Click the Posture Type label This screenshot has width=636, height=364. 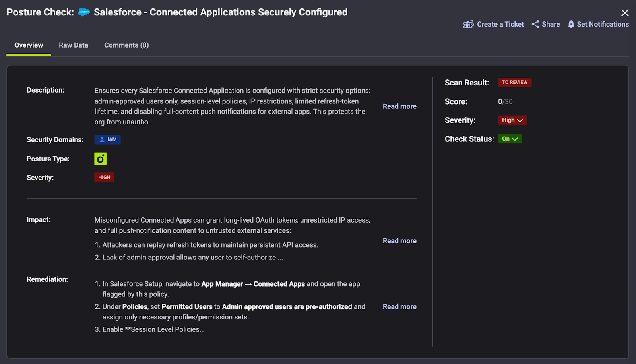[48, 159]
